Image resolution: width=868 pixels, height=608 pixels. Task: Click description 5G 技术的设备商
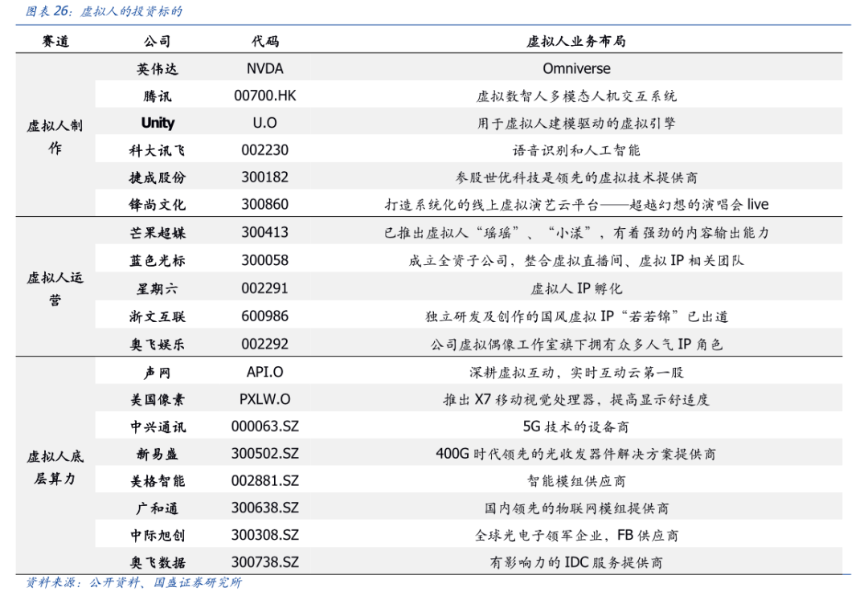(x=575, y=426)
